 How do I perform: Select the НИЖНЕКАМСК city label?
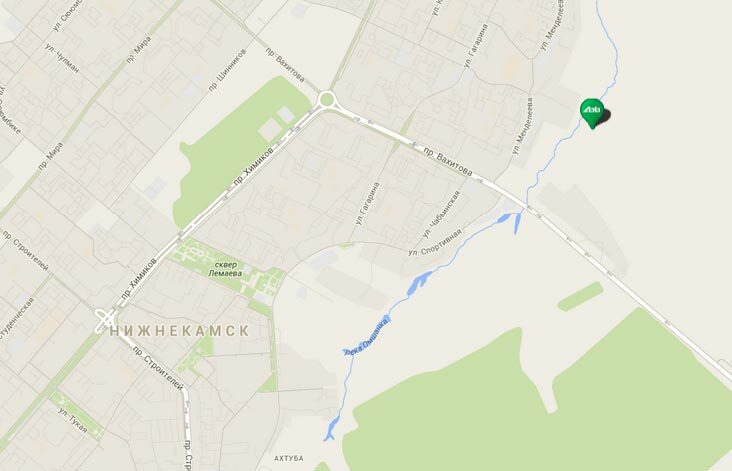[x=180, y=331]
